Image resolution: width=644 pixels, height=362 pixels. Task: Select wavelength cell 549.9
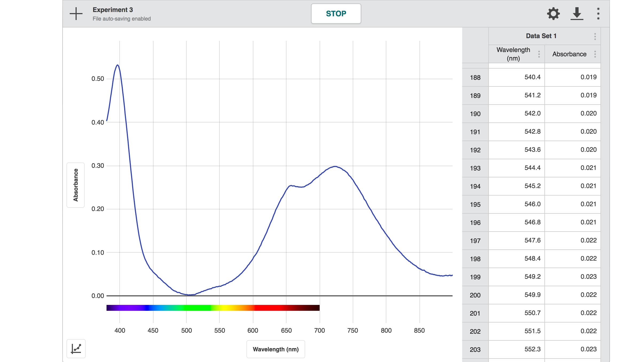pos(517,295)
